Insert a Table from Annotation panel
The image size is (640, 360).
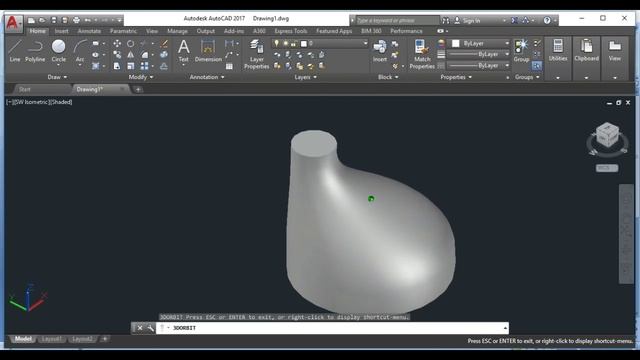pyautogui.click(x=229, y=66)
